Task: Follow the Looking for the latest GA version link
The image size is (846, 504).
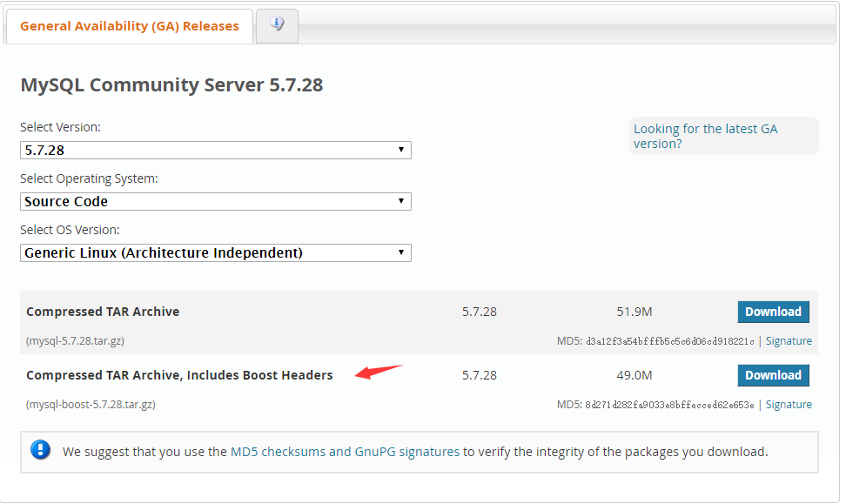Action: (x=705, y=136)
